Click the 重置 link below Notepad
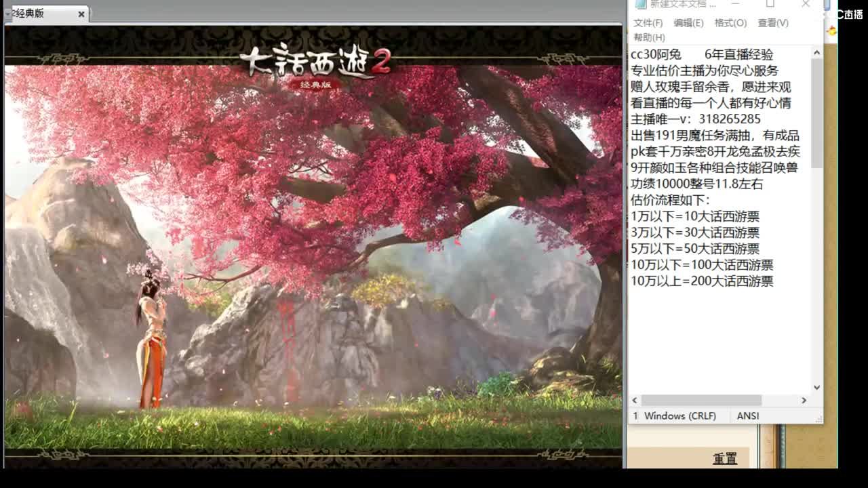This screenshot has width=868, height=488. pyautogui.click(x=725, y=458)
